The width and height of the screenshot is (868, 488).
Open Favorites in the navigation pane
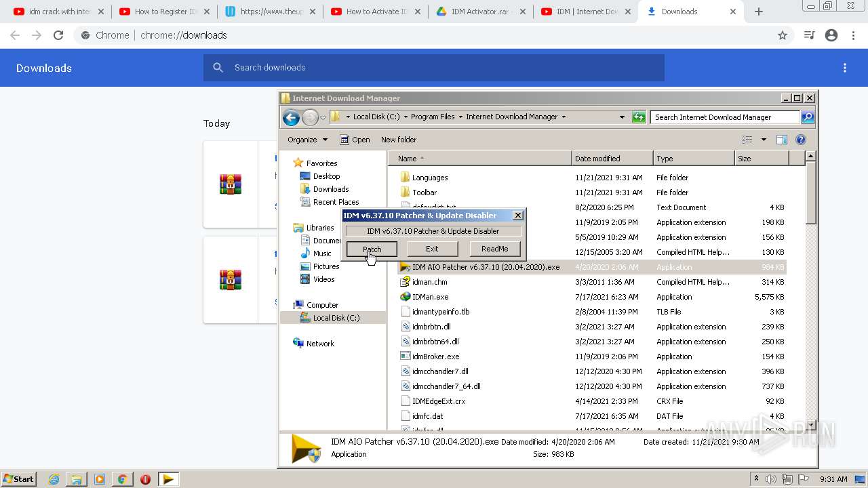(321, 163)
